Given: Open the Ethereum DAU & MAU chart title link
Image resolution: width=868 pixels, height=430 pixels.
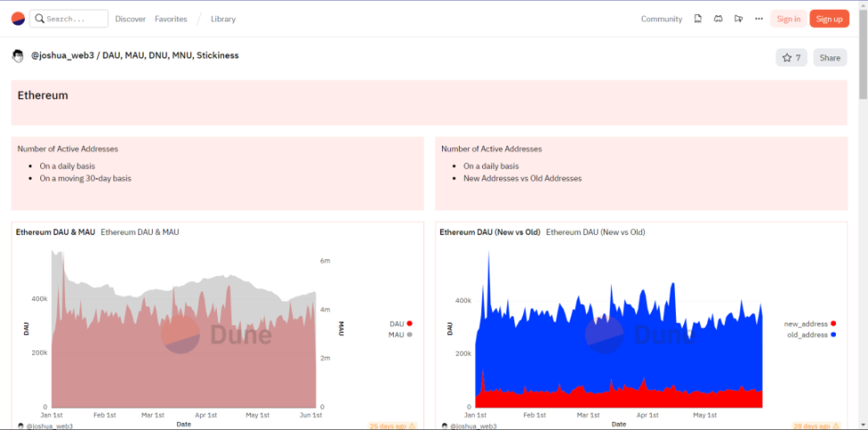Looking at the screenshot, I should [x=55, y=232].
